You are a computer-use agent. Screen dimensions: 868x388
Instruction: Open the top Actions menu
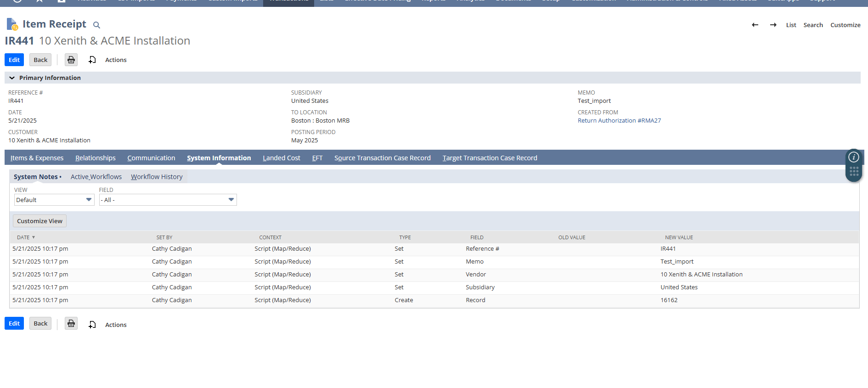pos(116,60)
